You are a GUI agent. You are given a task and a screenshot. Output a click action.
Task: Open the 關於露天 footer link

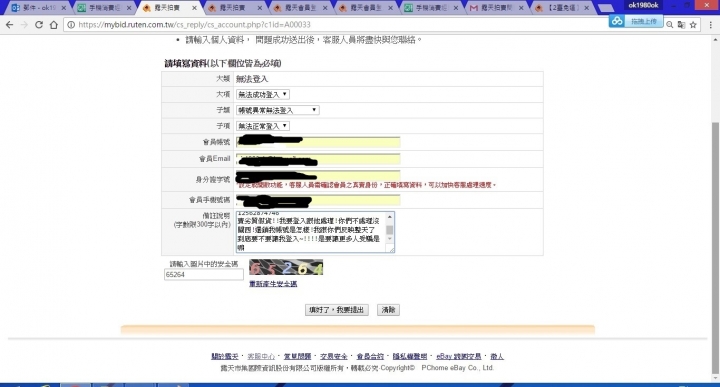click(225, 356)
